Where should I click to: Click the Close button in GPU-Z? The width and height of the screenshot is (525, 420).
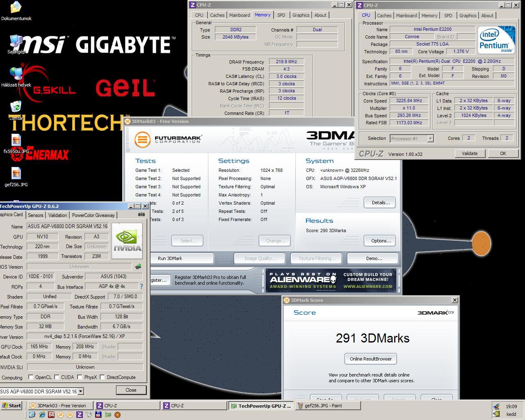(x=131, y=390)
